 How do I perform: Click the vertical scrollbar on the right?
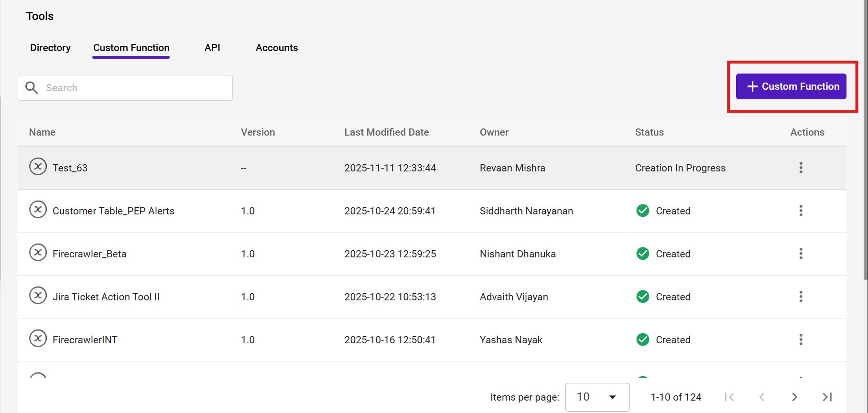point(865,143)
